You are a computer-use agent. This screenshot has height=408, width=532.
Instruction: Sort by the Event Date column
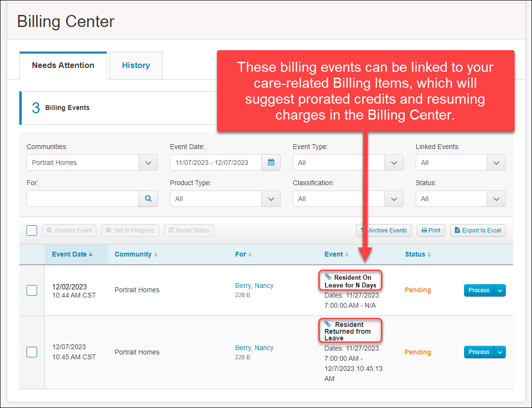[72, 254]
